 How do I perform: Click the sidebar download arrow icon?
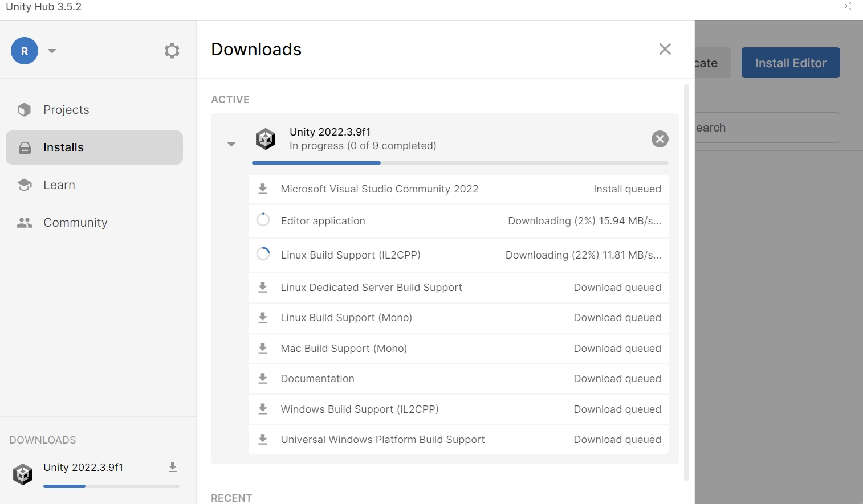(173, 468)
